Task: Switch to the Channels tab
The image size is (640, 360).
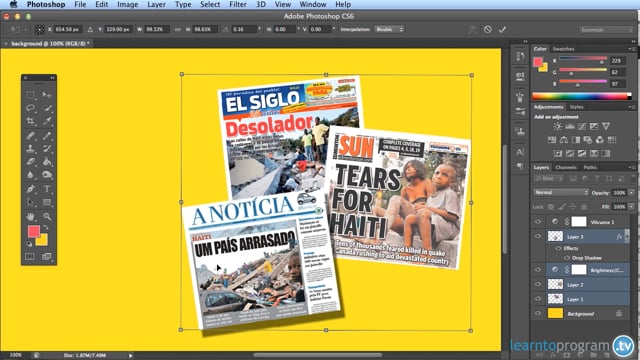Action: tap(566, 167)
